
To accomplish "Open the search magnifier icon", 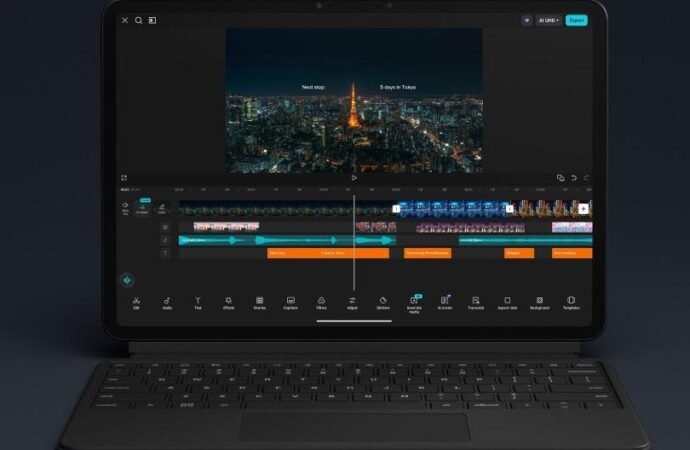I will (139, 20).
